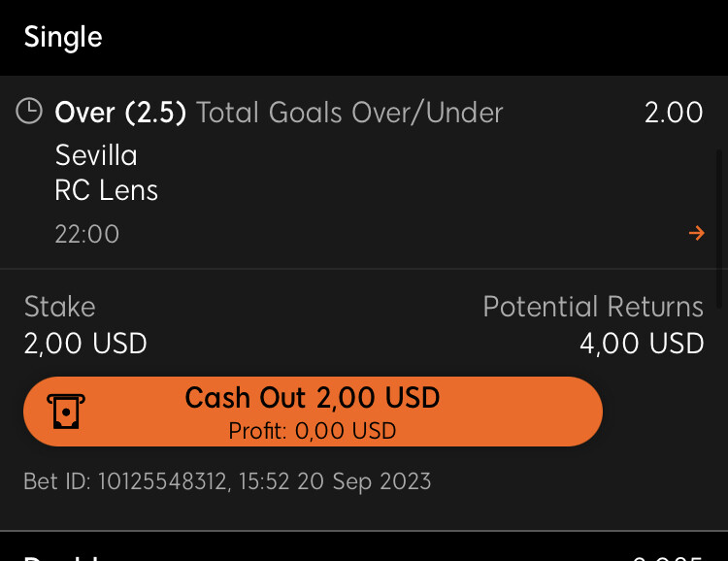Tap the cash-out money icon
728x561 pixels.
tap(66, 412)
